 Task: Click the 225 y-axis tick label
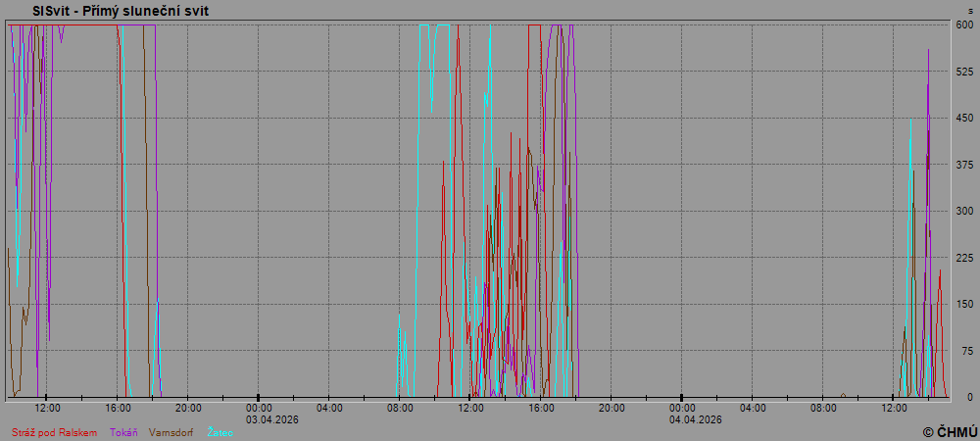coord(964,258)
